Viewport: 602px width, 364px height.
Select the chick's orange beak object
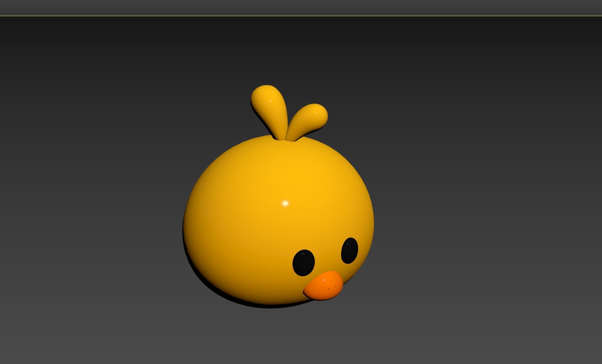pyautogui.click(x=323, y=286)
